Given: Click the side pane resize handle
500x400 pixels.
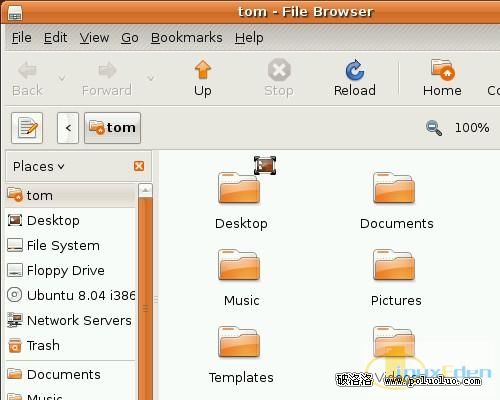Looking at the screenshot, I should point(156,299).
